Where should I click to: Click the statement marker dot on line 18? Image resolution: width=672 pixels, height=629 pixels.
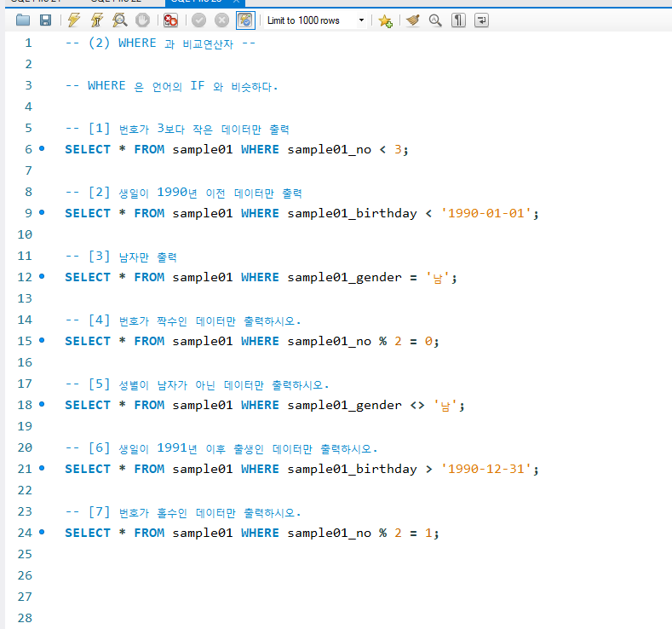pyautogui.click(x=42, y=404)
